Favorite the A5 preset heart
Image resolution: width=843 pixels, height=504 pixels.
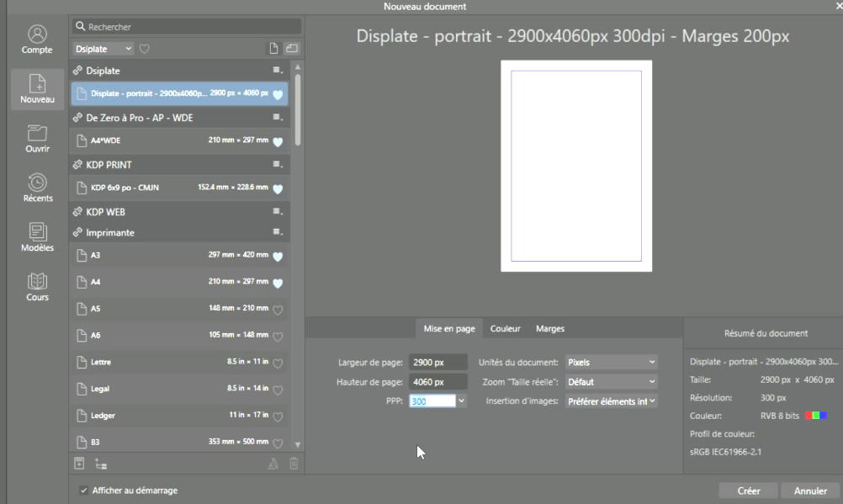[x=278, y=309]
